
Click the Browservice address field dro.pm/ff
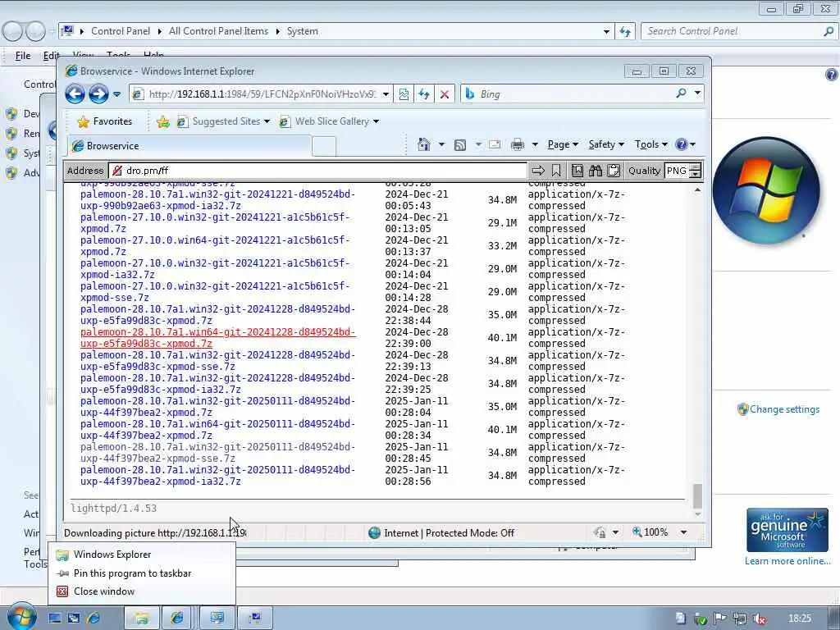[318, 171]
